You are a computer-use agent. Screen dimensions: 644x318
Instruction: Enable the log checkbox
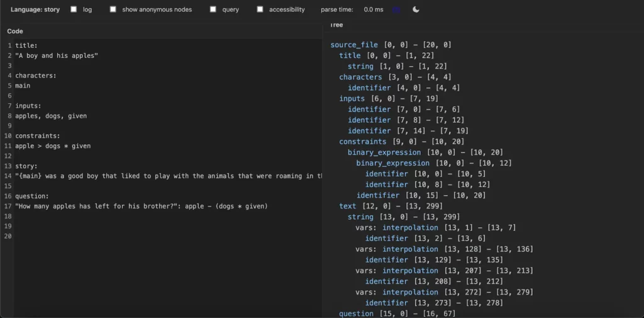pos(74,9)
